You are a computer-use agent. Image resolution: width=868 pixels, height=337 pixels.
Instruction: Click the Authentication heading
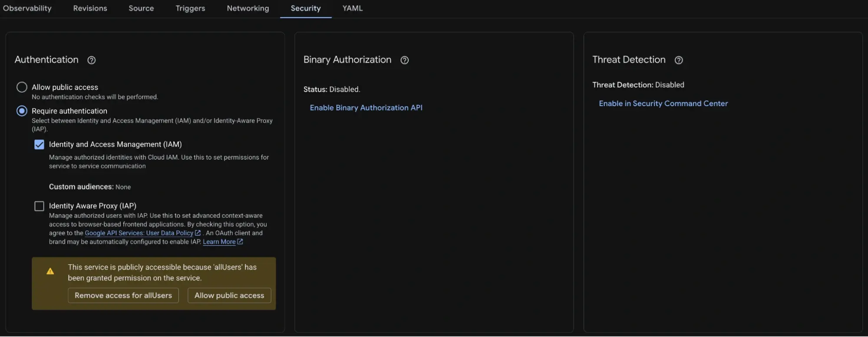pyautogui.click(x=46, y=60)
